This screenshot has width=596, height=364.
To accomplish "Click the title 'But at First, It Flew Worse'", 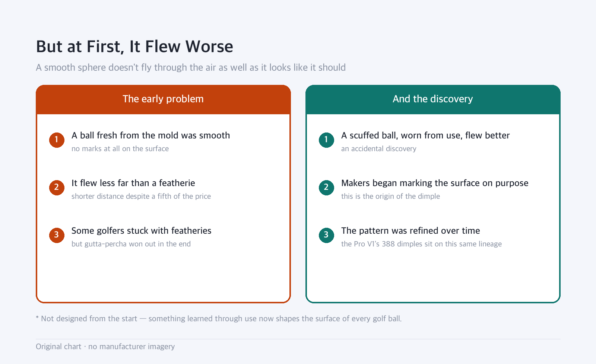I will point(134,47).
